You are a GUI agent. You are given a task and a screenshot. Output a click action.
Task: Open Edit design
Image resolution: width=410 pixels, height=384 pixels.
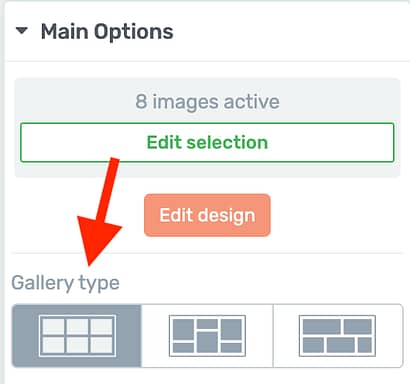(207, 215)
